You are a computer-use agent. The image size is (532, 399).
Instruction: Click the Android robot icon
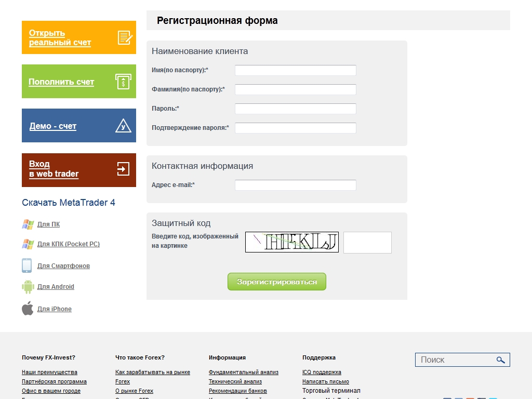tap(28, 287)
